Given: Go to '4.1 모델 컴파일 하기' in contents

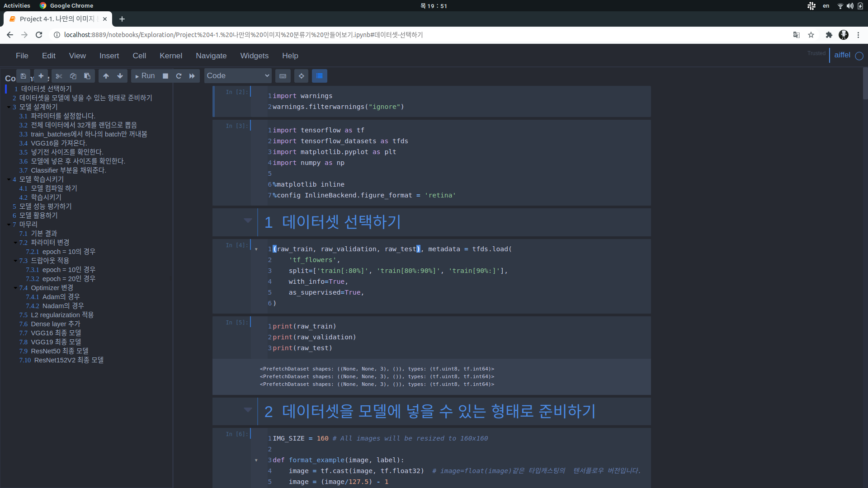Looking at the screenshot, I should (54, 188).
